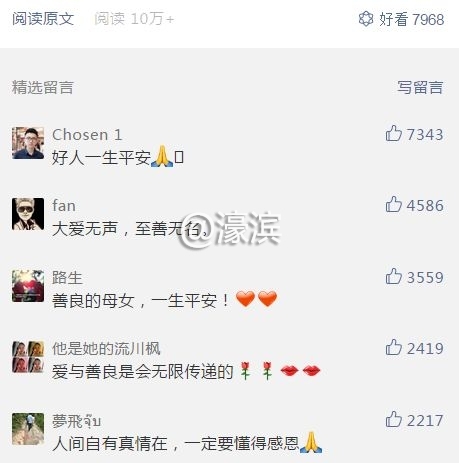Tap the 4586 like count

425,205
